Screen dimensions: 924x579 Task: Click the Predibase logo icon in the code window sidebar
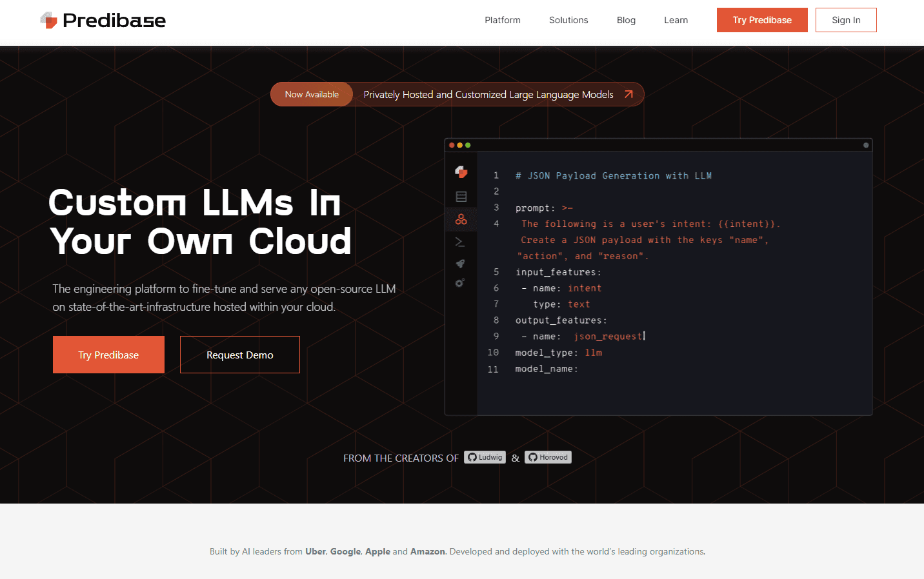point(461,172)
